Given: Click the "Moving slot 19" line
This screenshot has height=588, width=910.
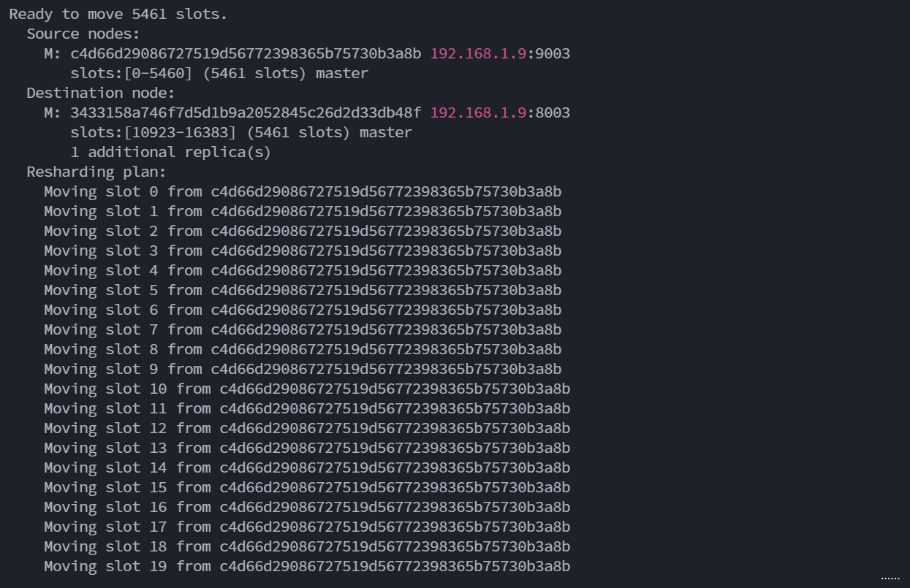Looking at the screenshot, I should [307, 566].
